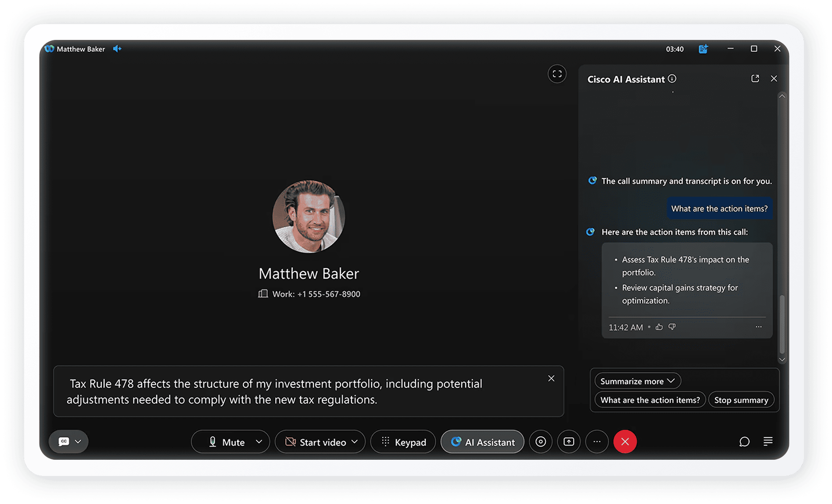Open the chat bubble icon
The height and width of the screenshot is (504, 832).
coord(744,442)
